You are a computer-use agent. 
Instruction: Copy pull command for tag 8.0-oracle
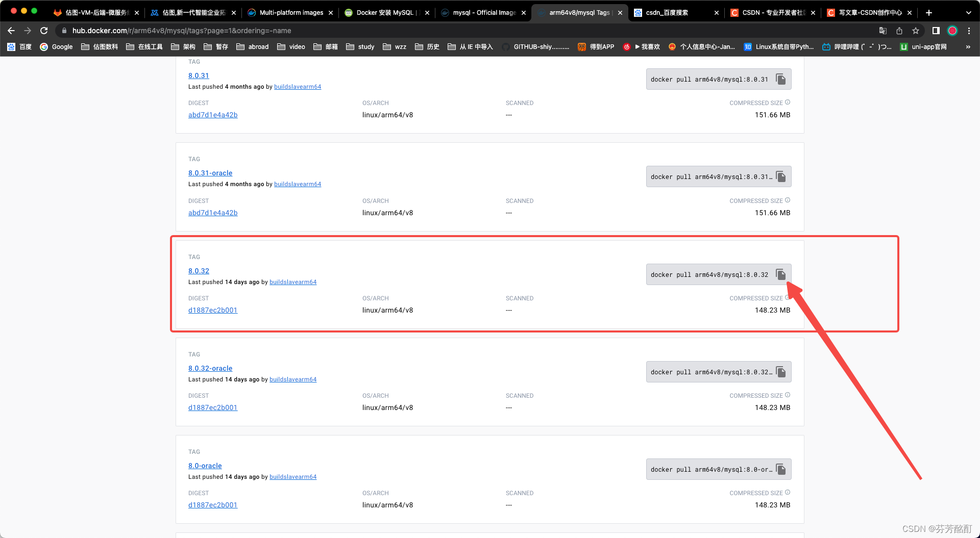point(780,469)
